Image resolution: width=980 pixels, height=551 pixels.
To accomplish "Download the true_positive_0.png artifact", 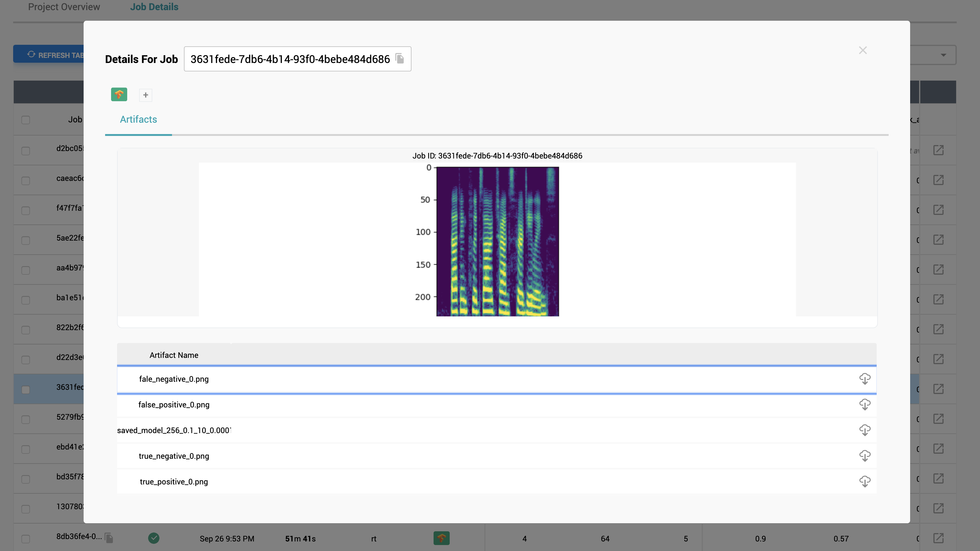I will click(864, 481).
